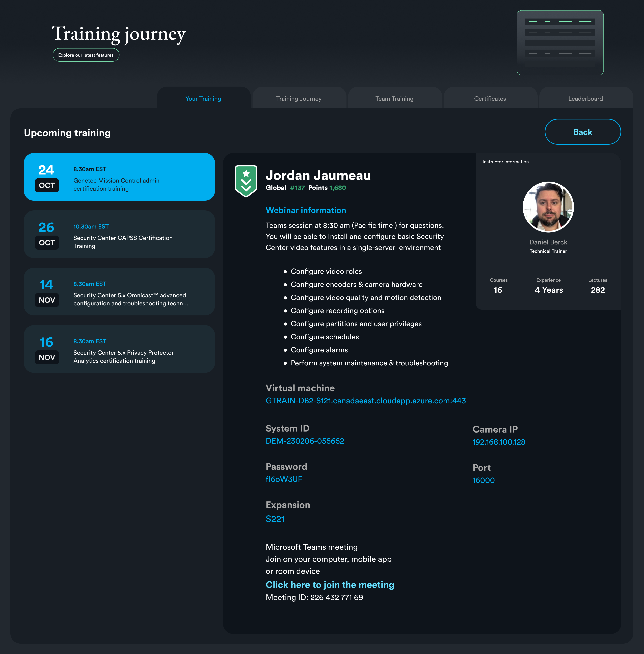Click Daniel Berck's instructor photo
Image resolution: width=644 pixels, height=654 pixels.
[548, 207]
